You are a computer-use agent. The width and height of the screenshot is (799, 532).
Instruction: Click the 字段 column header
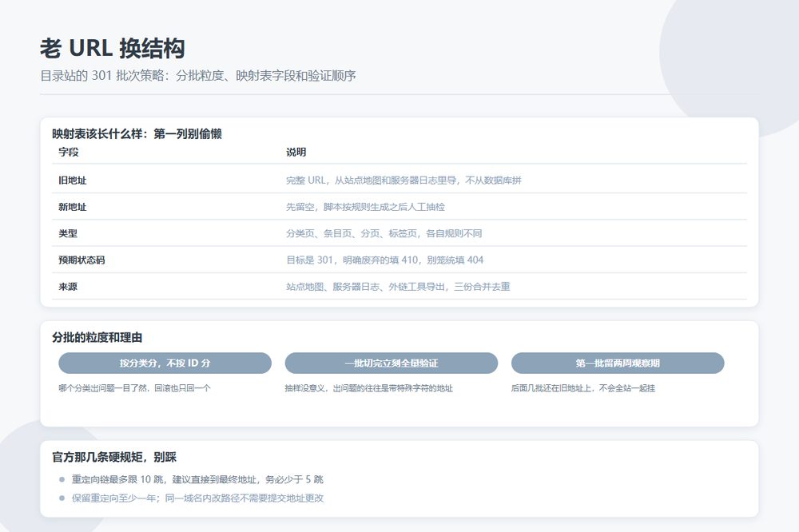coord(68,152)
